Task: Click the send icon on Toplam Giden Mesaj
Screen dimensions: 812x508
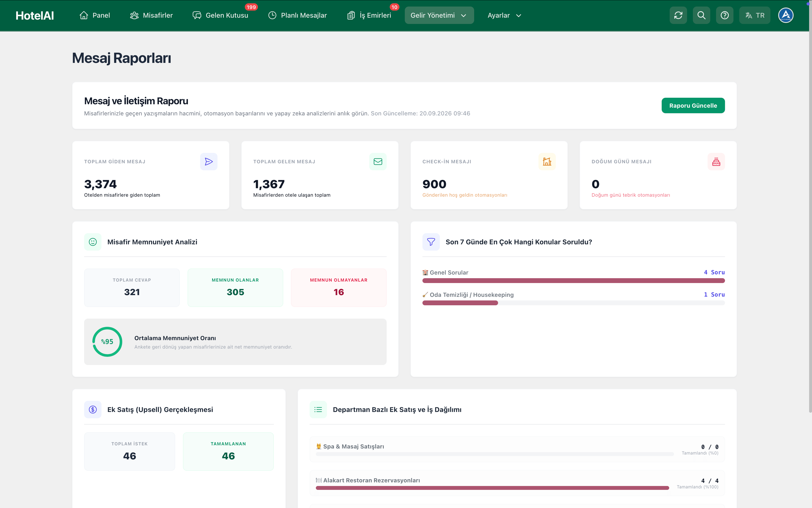Action: point(209,162)
